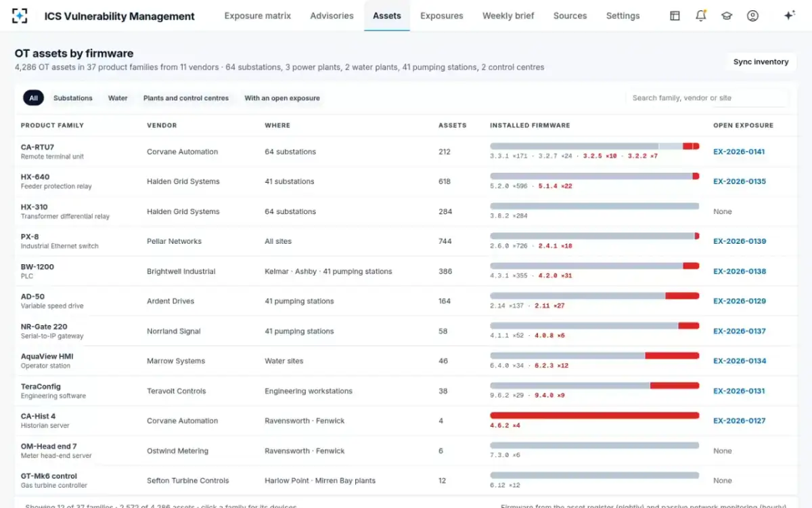Click vendor Pellar Networks
This screenshot has width=812, height=508.
click(174, 241)
